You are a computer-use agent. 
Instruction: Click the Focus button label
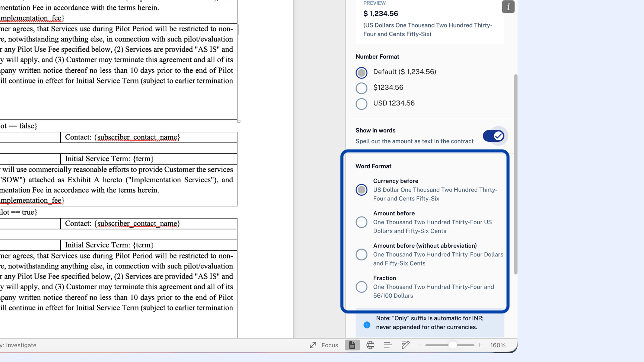coord(330,345)
